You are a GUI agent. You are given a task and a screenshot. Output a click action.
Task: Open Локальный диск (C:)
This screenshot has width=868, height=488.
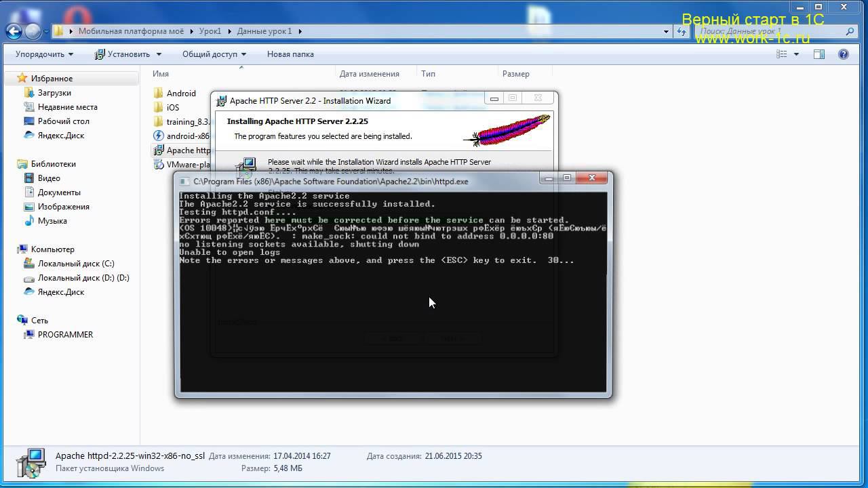tap(76, 264)
